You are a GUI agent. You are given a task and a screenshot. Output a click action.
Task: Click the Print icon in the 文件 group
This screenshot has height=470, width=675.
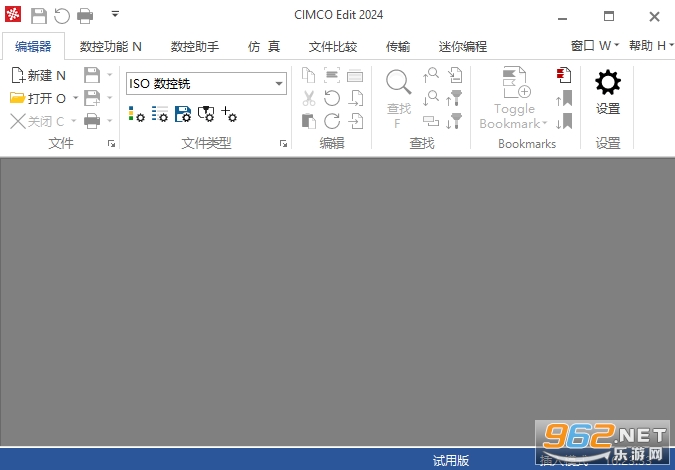pos(92,121)
